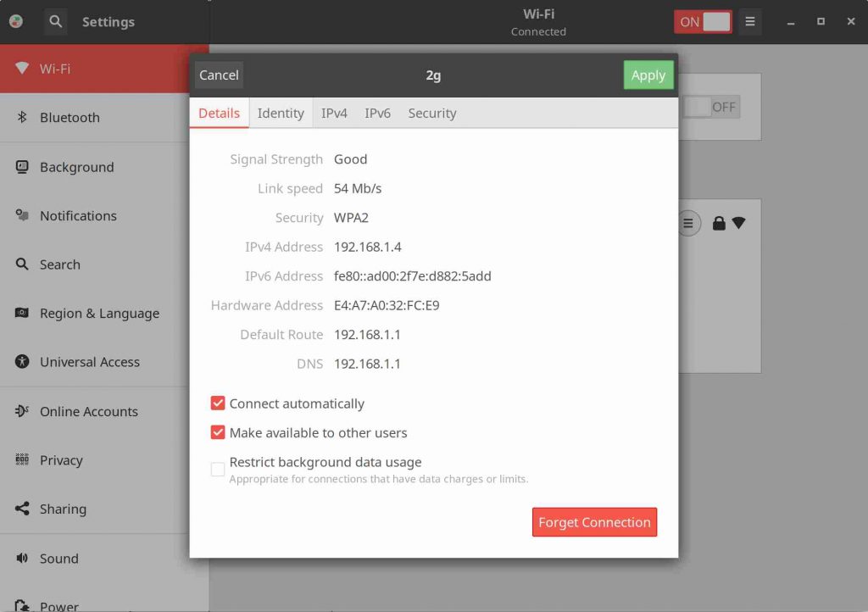Screen dimensions: 868x612
Task: Select the Background settings icon
Action: (21, 166)
